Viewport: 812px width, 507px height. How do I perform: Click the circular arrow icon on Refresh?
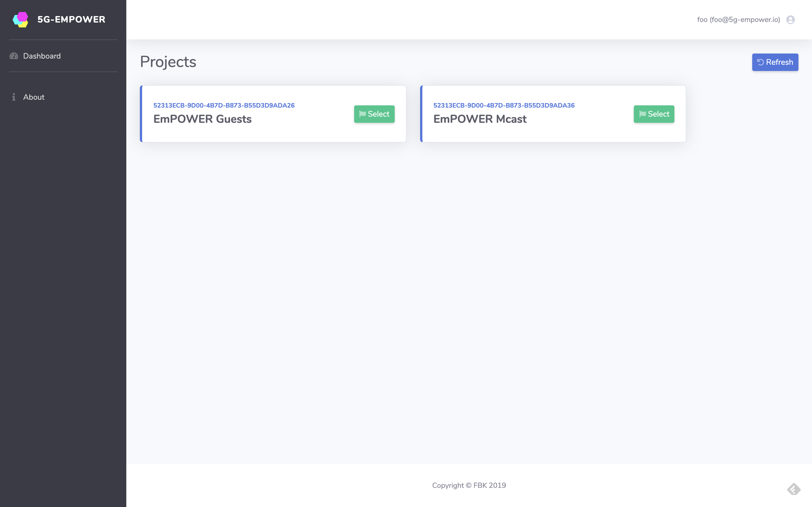click(760, 62)
